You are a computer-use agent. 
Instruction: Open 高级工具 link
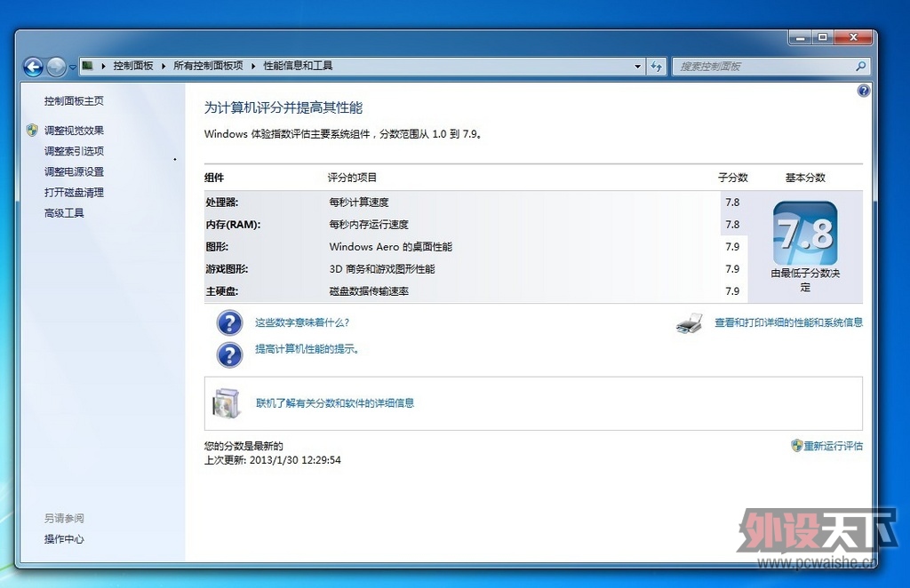pyautogui.click(x=64, y=213)
